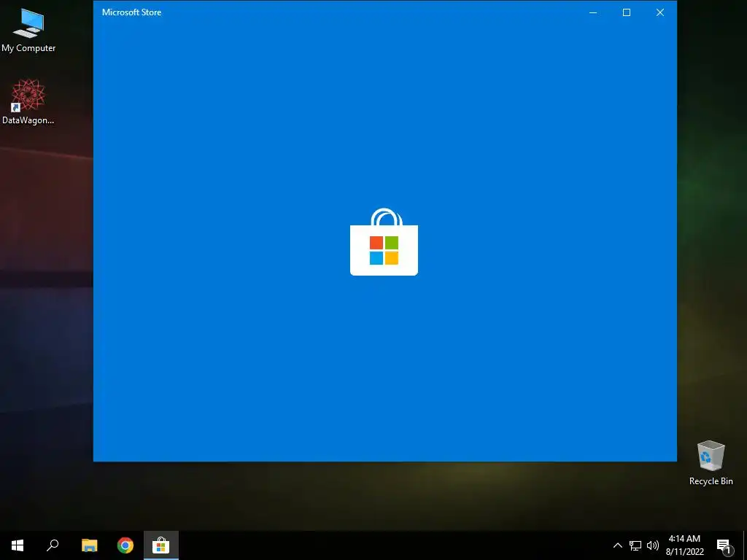Minimize the Microsoft Store window
The image size is (747, 560).
click(x=593, y=12)
